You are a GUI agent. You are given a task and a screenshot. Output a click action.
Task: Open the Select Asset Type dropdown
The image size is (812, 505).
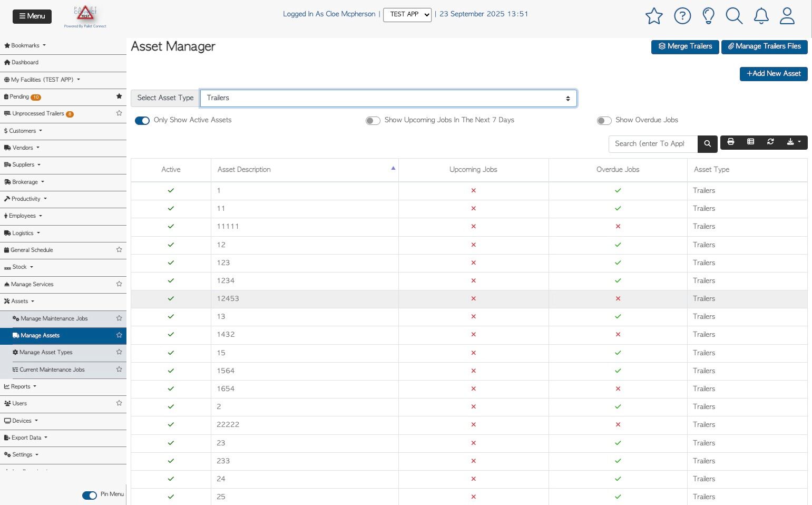388,98
